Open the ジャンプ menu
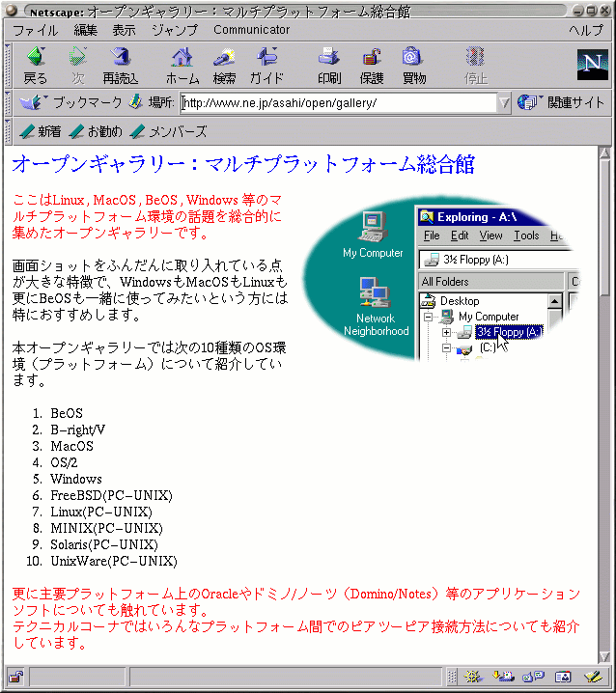616x693 pixels. (175, 30)
